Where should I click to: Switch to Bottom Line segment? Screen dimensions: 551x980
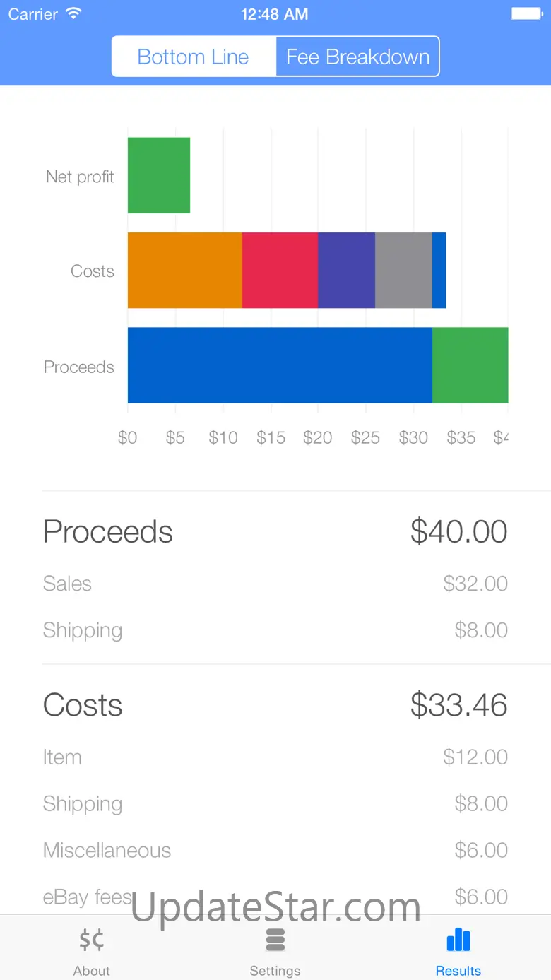click(194, 57)
